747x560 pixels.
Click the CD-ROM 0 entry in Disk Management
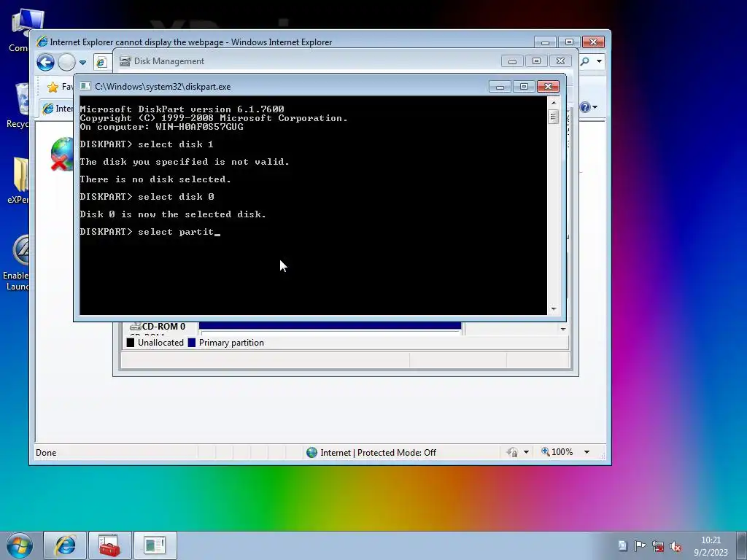158,327
